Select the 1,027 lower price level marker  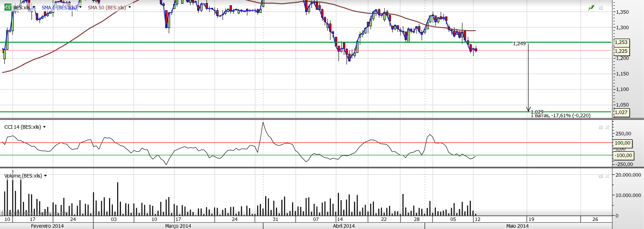620,112
